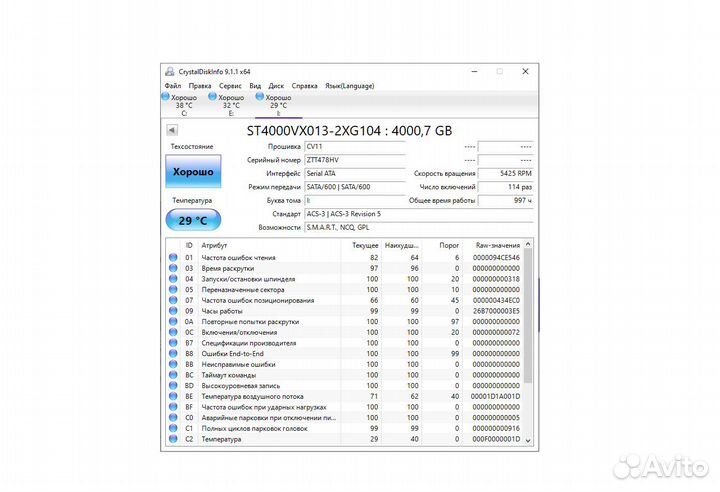Click the Хорошо health status button
The image size is (720, 492).
point(193,171)
